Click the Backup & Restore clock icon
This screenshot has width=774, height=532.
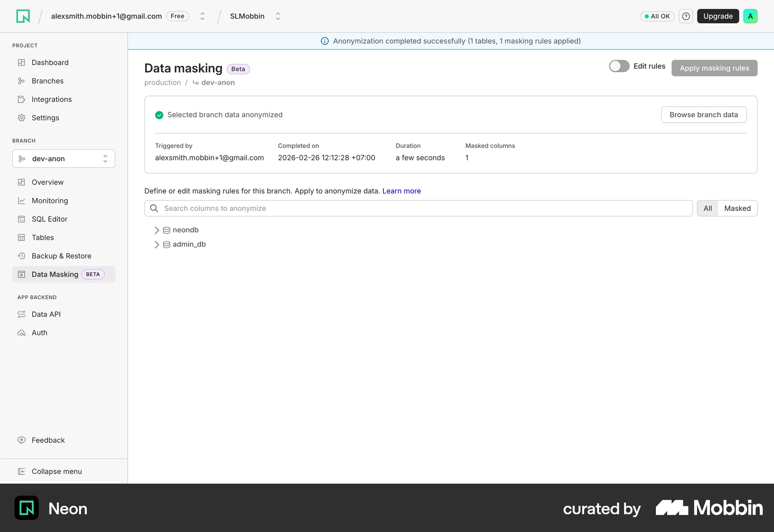pos(21,256)
